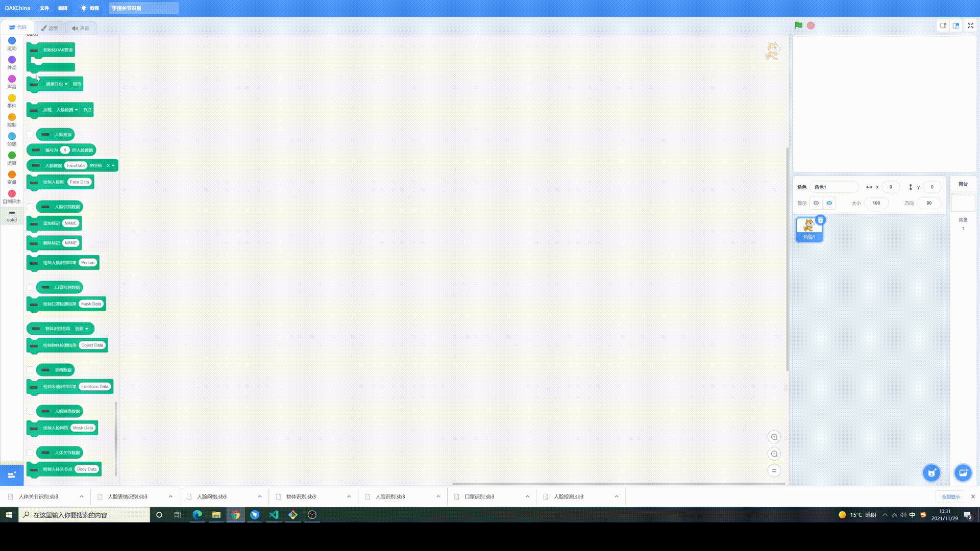
Task: Check the 人脸数据 reporter checkbox
Action: coord(30,135)
